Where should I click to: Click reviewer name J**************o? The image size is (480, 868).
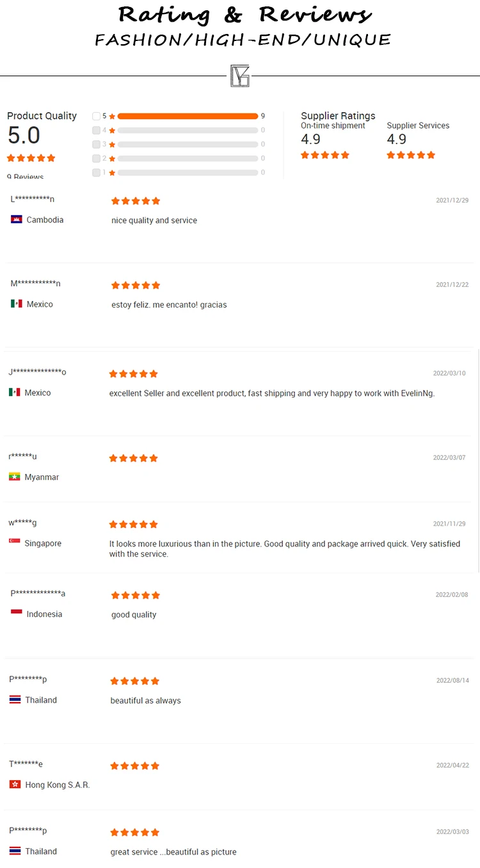(37, 372)
